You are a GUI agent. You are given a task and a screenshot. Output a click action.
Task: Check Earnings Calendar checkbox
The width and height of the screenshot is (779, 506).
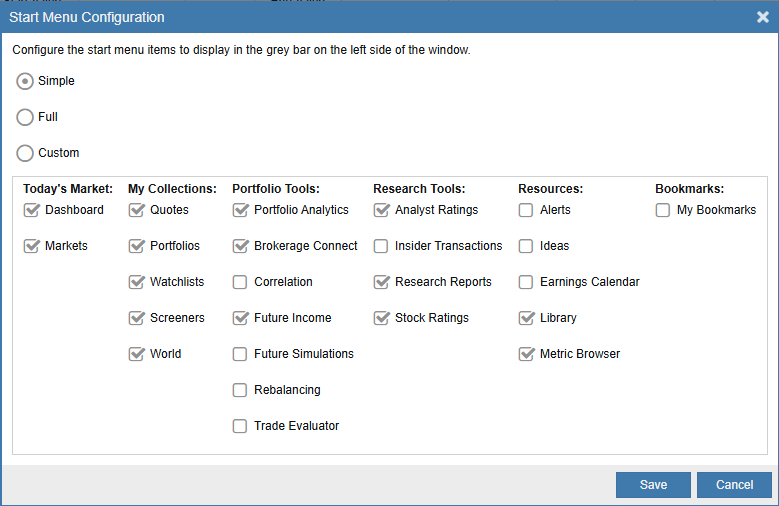526,282
